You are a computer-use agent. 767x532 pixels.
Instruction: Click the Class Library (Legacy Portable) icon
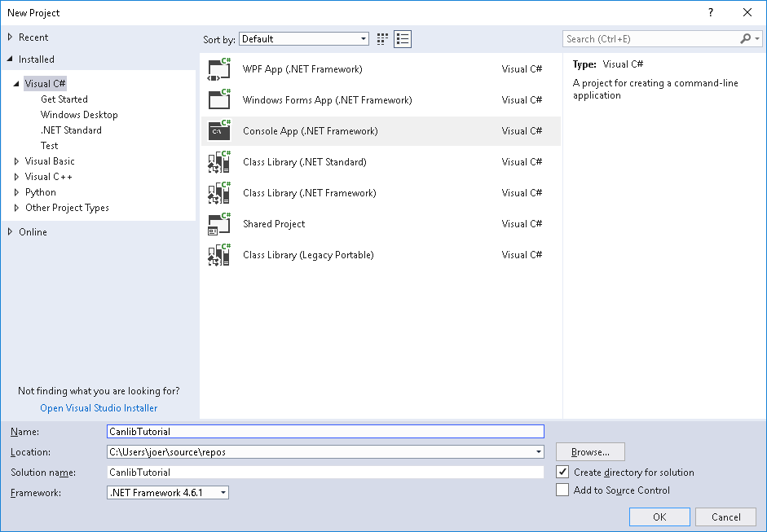(218, 255)
